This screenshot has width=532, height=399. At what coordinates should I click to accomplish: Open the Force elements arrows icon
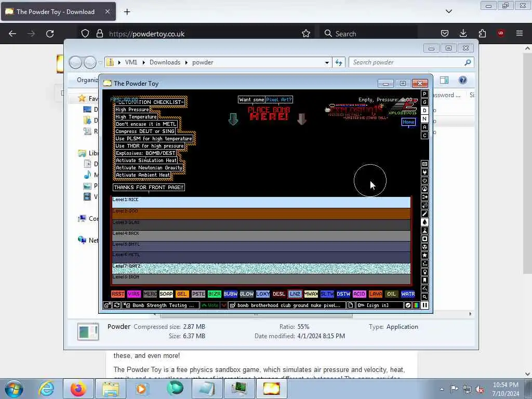pyautogui.click(x=424, y=197)
